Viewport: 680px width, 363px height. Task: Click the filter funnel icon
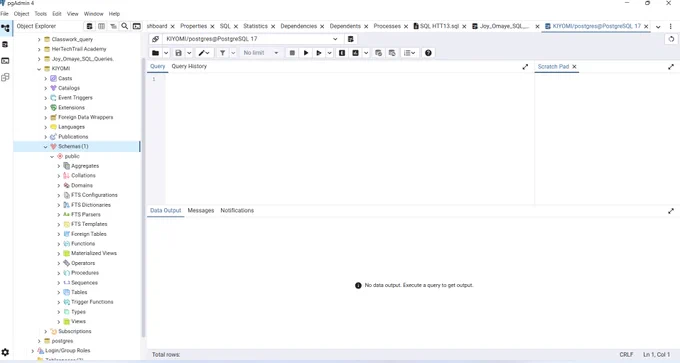[x=222, y=53]
